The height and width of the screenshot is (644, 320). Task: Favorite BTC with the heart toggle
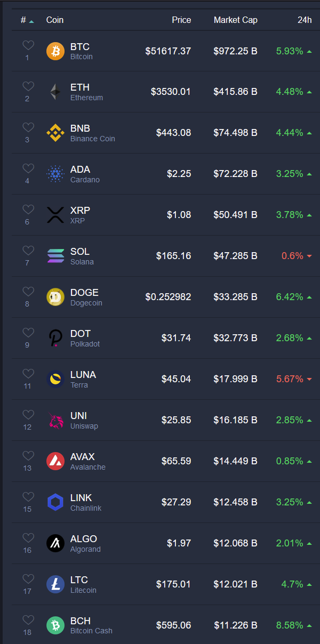(x=28, y=46)
